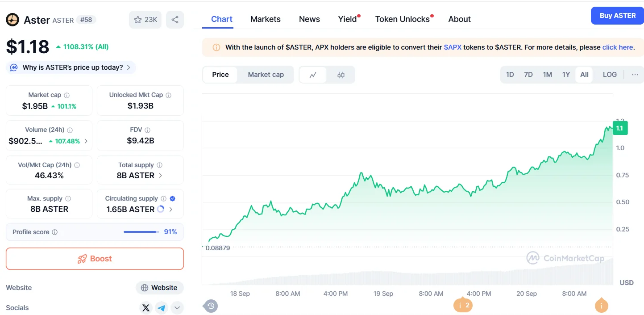Click the Max. supply info icon
Viewport: 644px width, 315px height.
68,199
